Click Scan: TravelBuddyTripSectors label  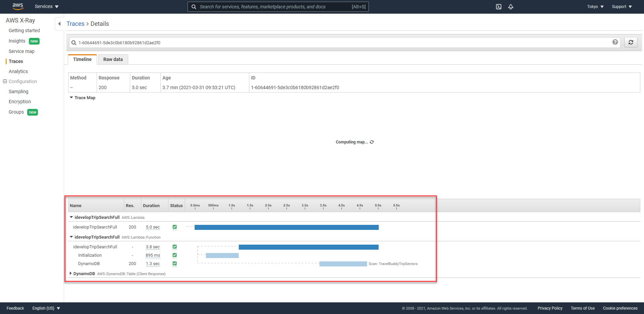pyautogui.click(x=393, y=264)
